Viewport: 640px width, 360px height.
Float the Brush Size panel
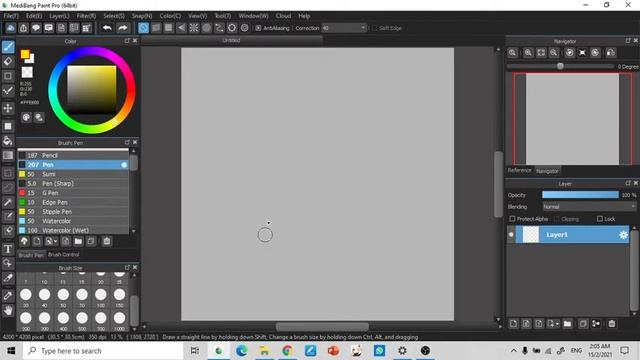pos(127,268)
